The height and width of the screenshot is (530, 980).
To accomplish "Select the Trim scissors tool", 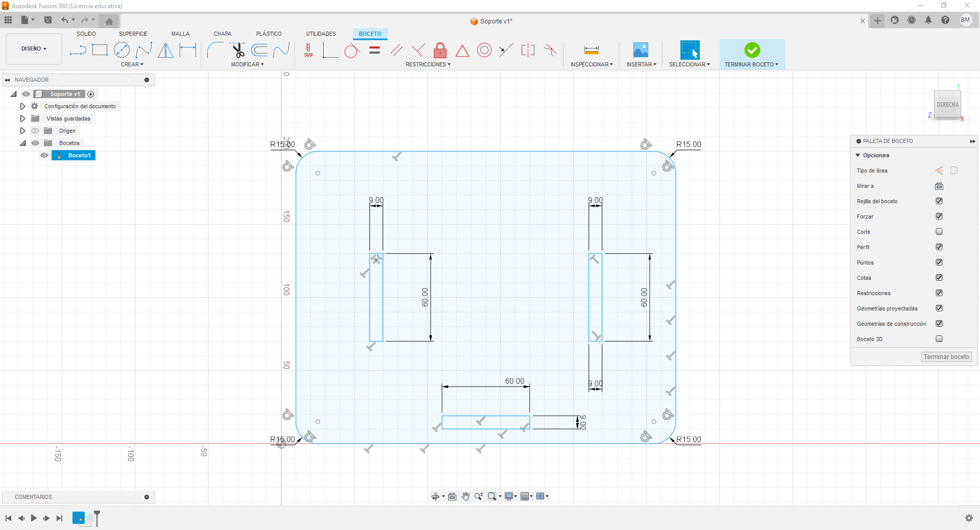I will click(237, 50).
